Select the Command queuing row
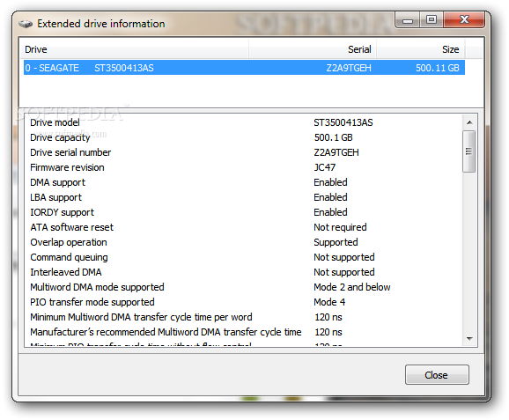The image size is (509, 420). click(x=243, y=257)
